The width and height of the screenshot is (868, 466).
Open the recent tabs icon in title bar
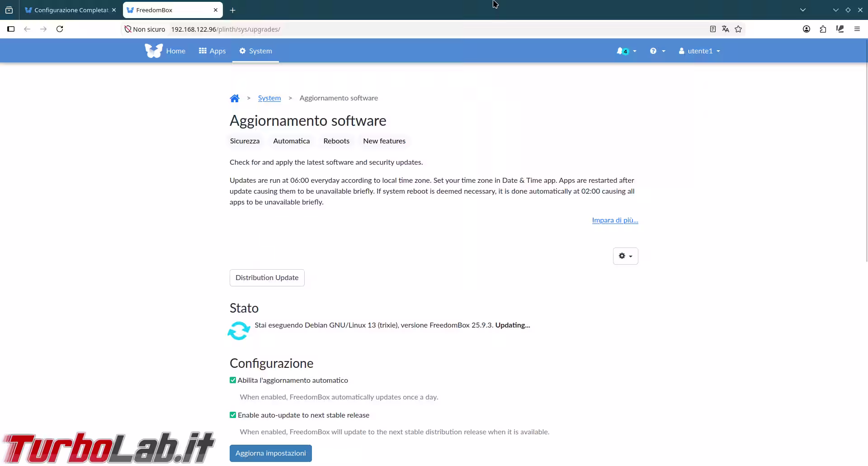click(x=9, y=10)
